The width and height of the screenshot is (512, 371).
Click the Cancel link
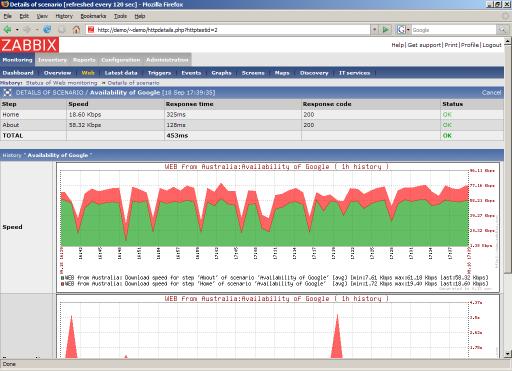491,92
